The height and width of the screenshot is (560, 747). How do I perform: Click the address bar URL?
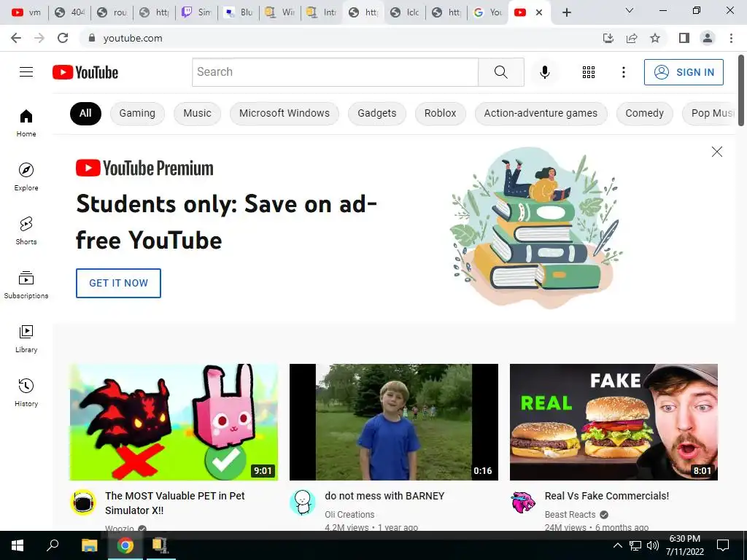pos(133,38)
